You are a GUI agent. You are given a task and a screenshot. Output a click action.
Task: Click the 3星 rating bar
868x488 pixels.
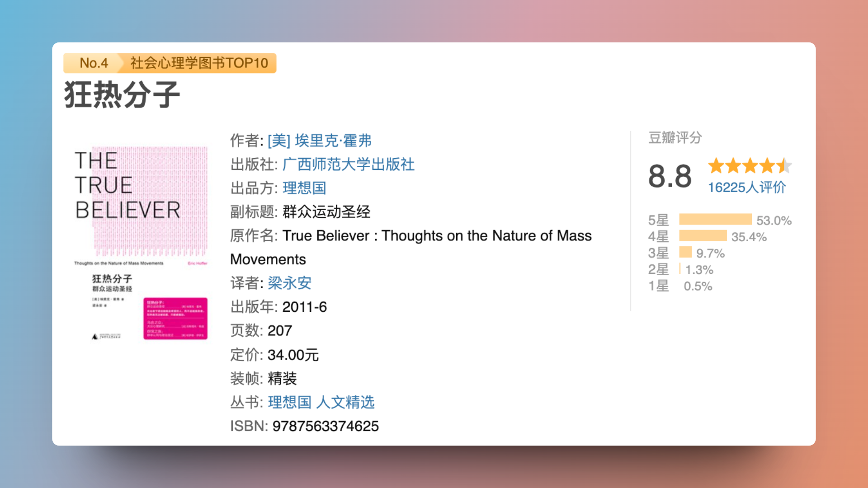click(685, 252)
